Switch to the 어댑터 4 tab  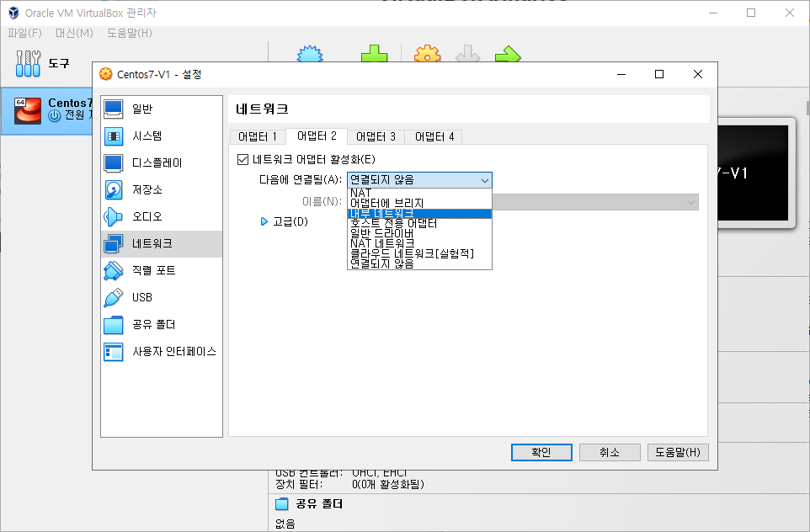click(x=434, y=137)
